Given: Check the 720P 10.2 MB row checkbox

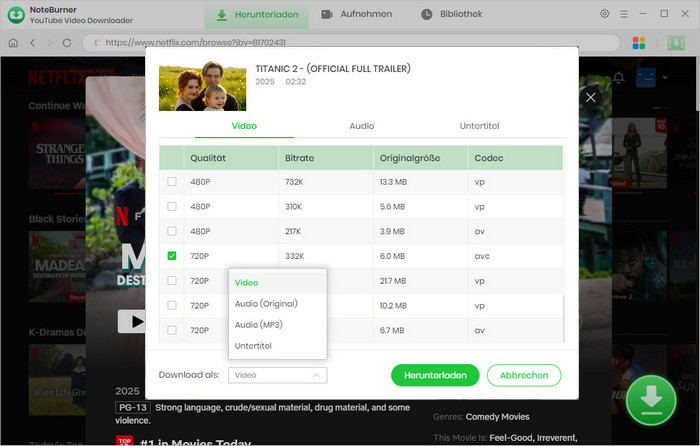Looking at the screenshot, I should 171,305.
